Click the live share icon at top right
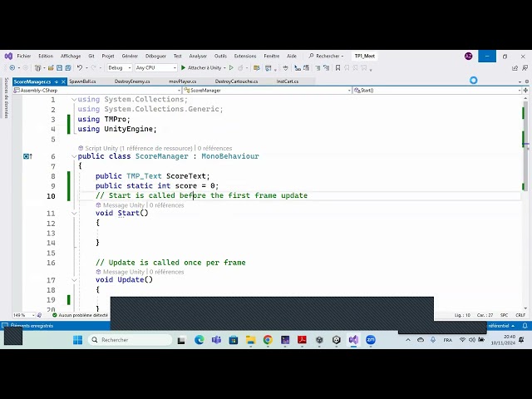The width and height of the screenshot is (532, 399). 515,68
